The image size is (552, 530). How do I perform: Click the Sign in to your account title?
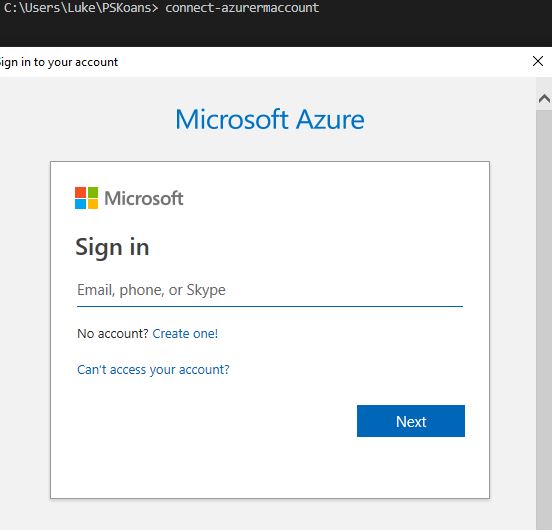pos(58,62)
